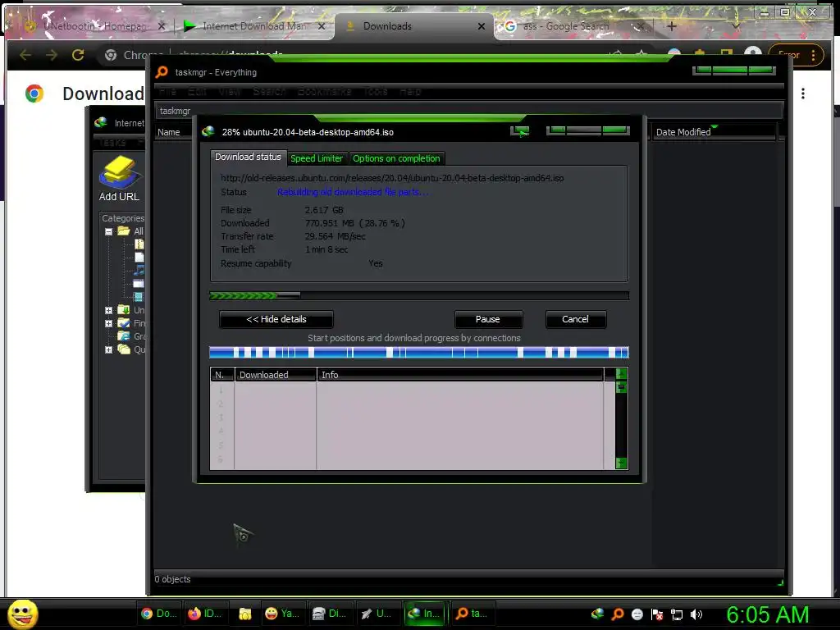Pause the ubuntu ISO download
Screen dimensions: 840x630
487,319
